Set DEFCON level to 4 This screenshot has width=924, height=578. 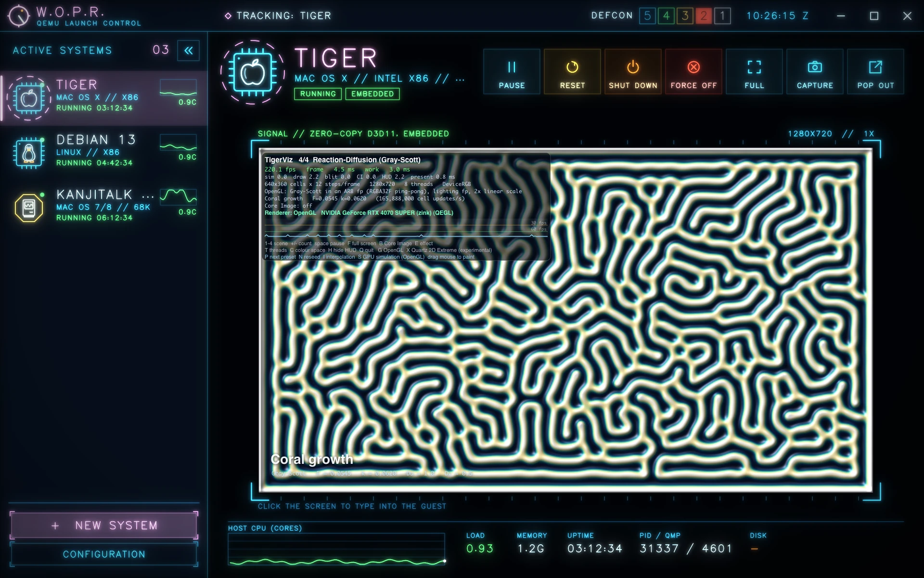666,16
